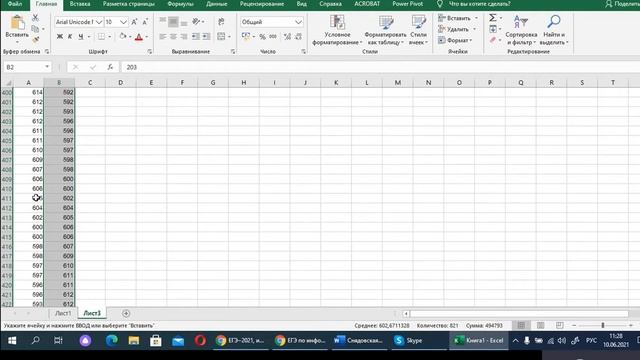Click the Что вы хотите сделать search box
640x360 pixels.
(479, 4)
